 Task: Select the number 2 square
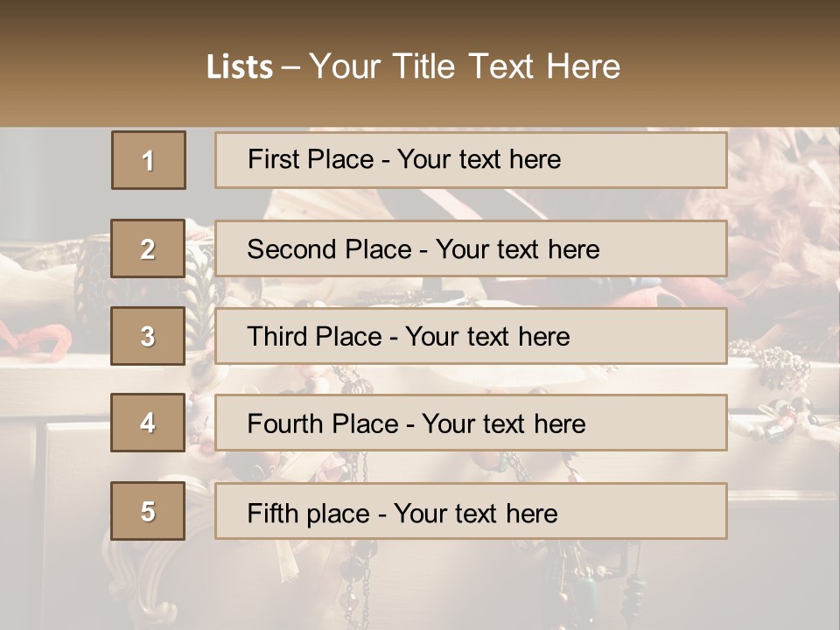click(x=148, y=248)
